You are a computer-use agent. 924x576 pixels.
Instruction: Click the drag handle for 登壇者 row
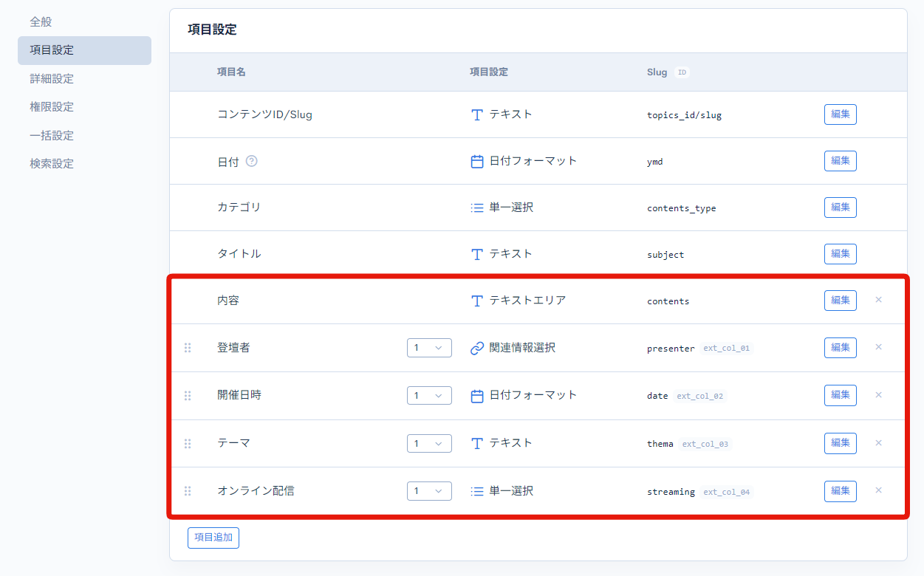tap(188, 348)
